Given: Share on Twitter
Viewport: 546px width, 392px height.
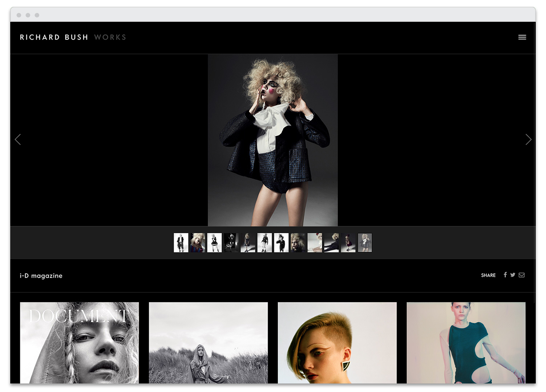Looking at the screenshot, I should coord(513,275).
